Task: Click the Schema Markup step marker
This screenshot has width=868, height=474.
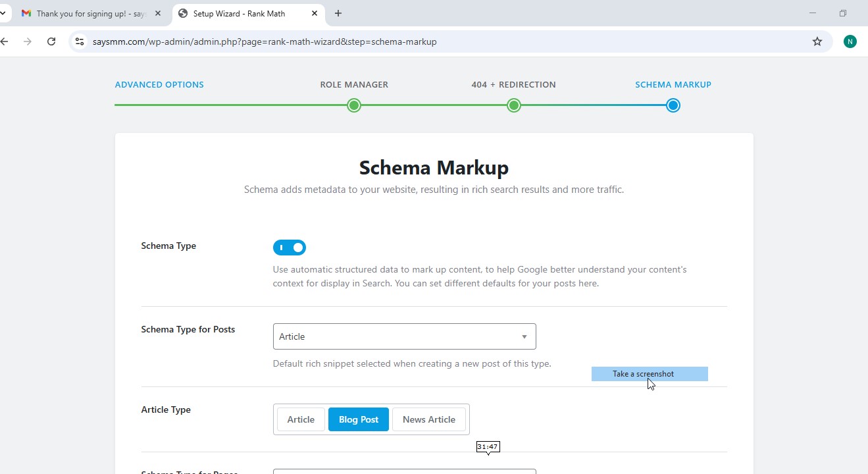Action: point(673,105)
